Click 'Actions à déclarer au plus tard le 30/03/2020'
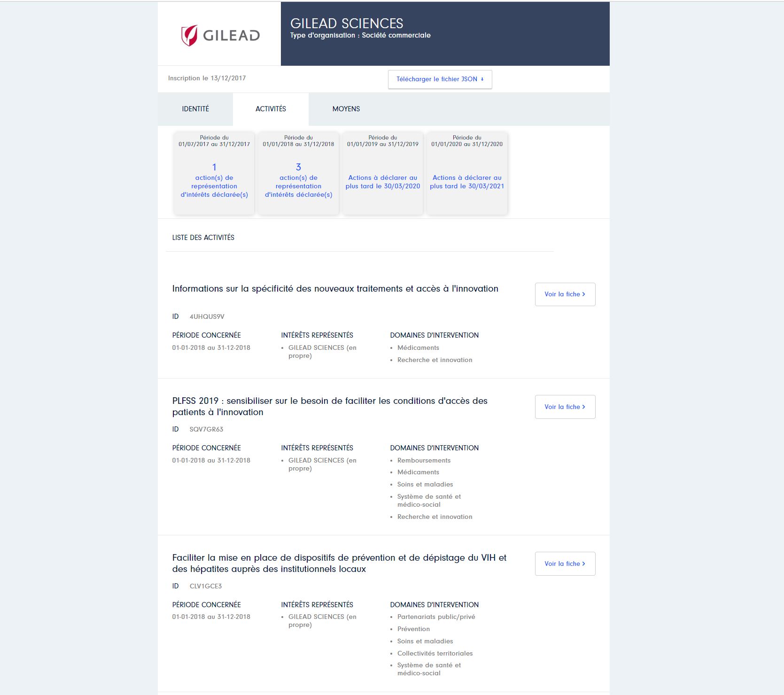784x695 pixels. pos(383,182)
